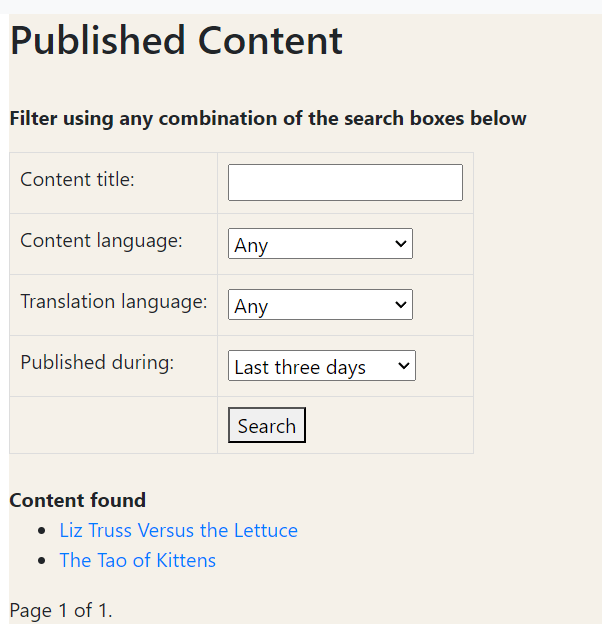
Task: Click the Translation language label text
Action: [x=114, y=302]
